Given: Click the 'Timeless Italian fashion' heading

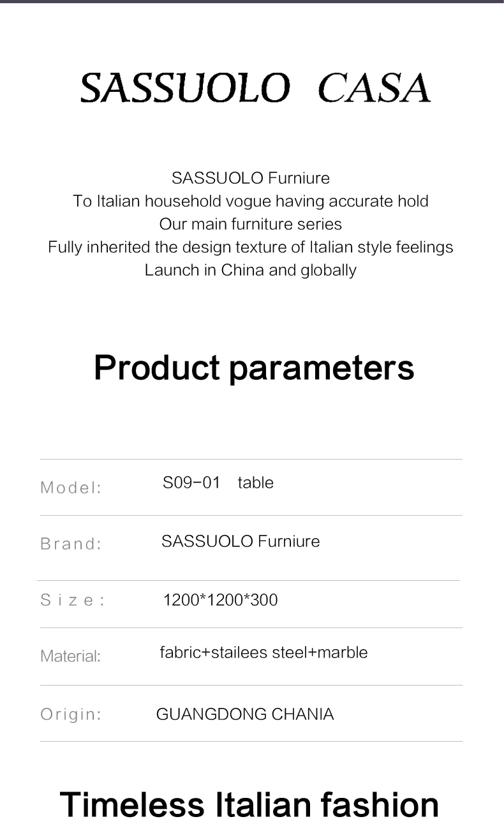Looking at the screenshot, I should click(249, 804).
